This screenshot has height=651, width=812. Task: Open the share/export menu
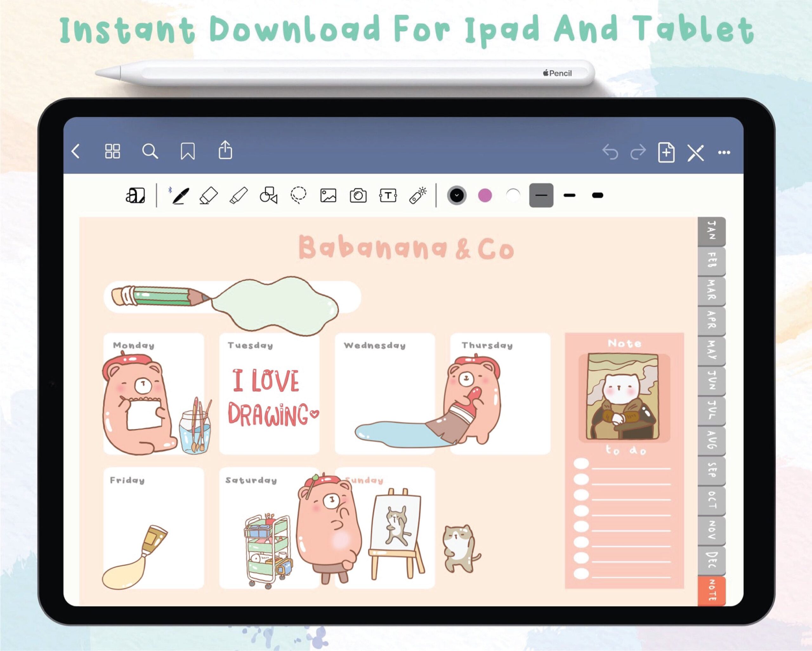click(x=225, y=150)
